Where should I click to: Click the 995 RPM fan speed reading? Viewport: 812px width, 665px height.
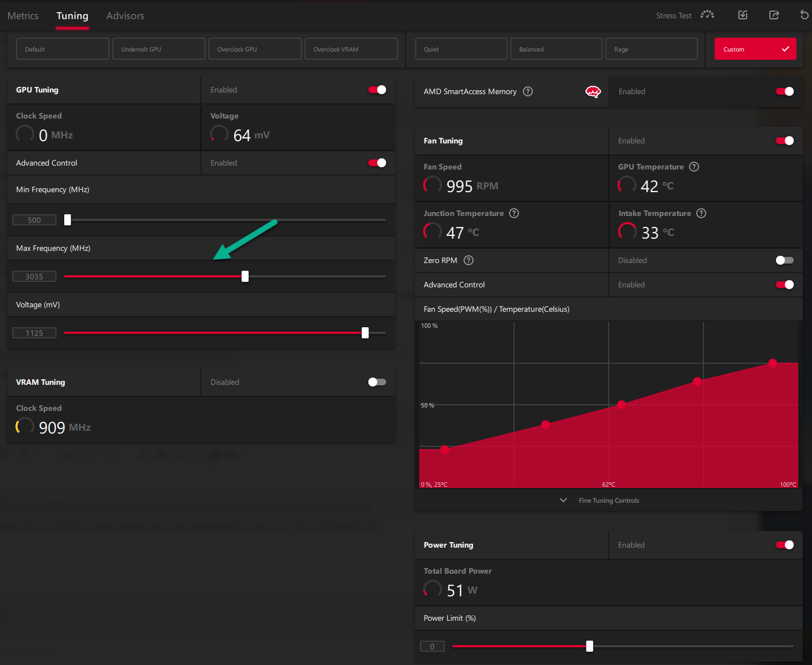point(472,186)
